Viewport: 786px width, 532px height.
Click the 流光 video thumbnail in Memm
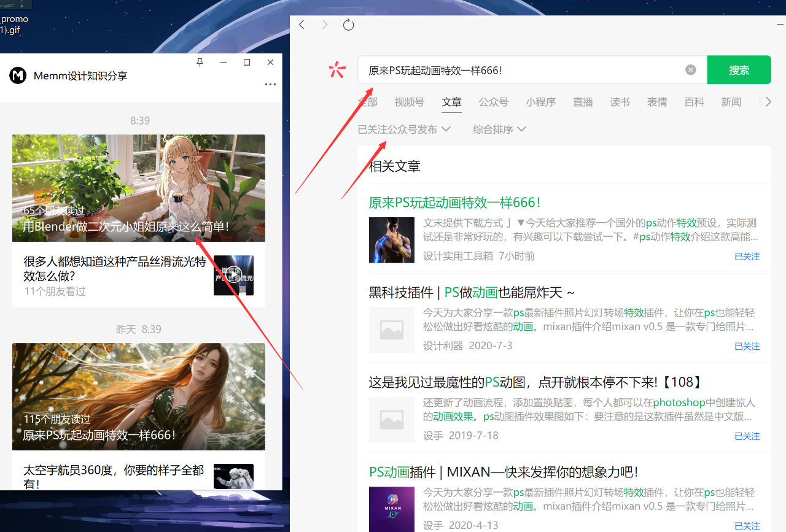(233, 275)
